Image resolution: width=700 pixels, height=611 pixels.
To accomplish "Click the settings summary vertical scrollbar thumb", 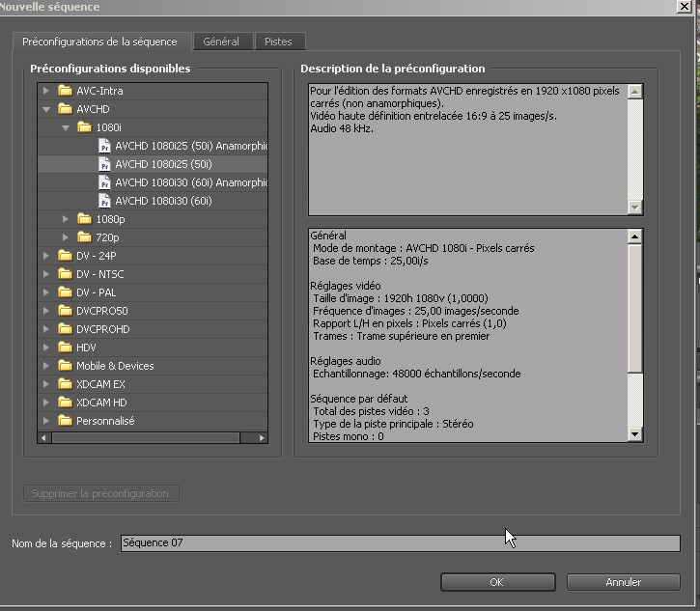I will (634, 309).
